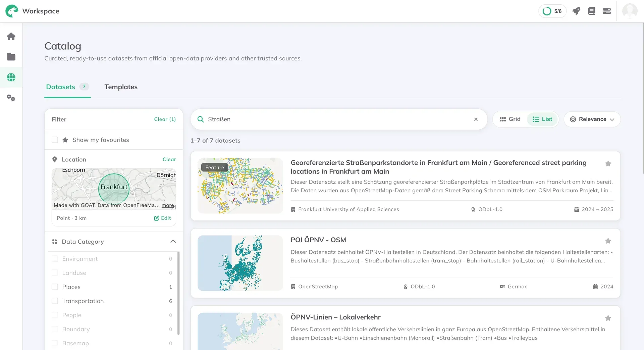644x350 pixels.
Task: Switch to the Templates tab
Action: (121, 87)
